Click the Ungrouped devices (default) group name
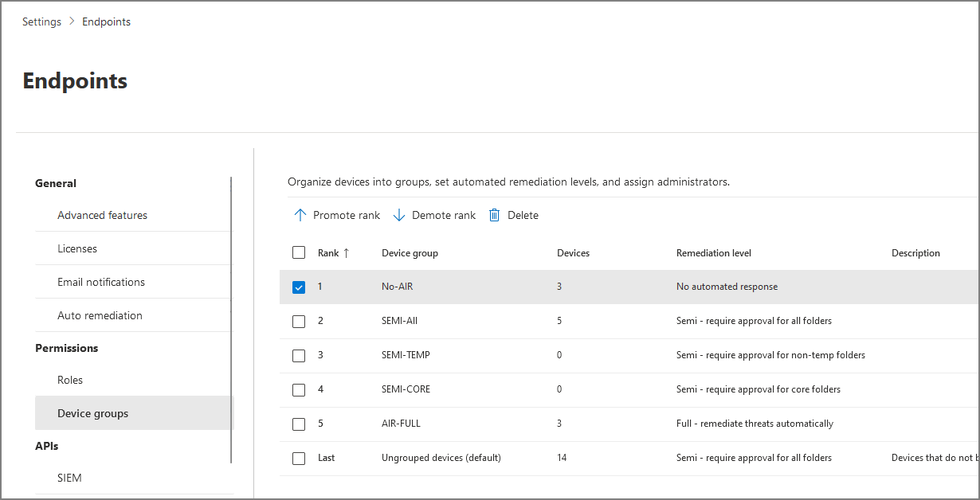The image size is (980, 500). click(441, 458)
